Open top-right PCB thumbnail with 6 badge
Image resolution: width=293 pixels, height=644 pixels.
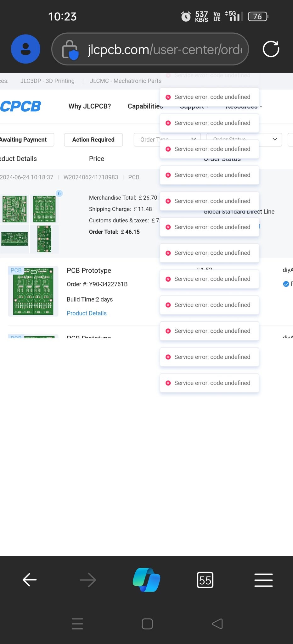pos(44,209)
